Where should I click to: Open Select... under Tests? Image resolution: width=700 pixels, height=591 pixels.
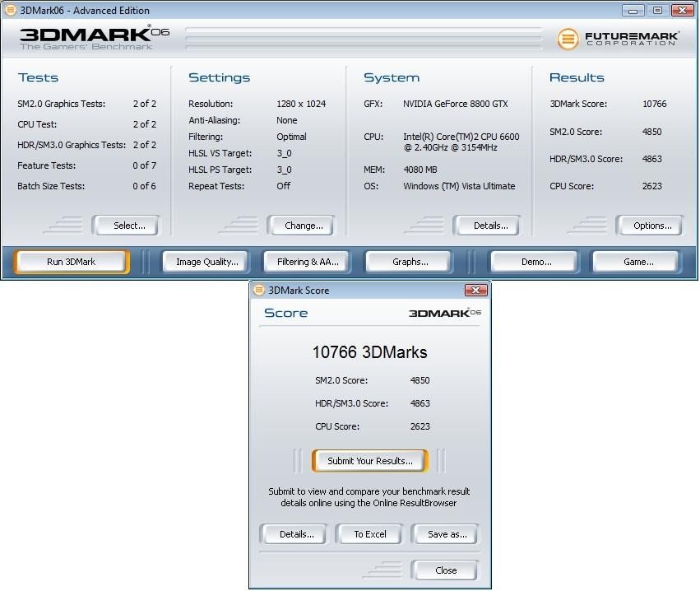126,226
